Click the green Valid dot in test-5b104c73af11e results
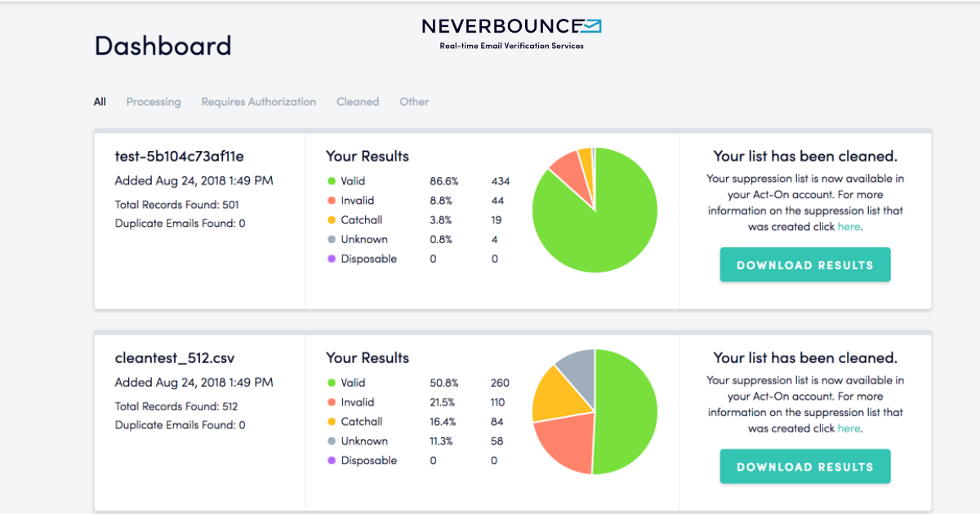The image size is (980, 514). [332, 181]
